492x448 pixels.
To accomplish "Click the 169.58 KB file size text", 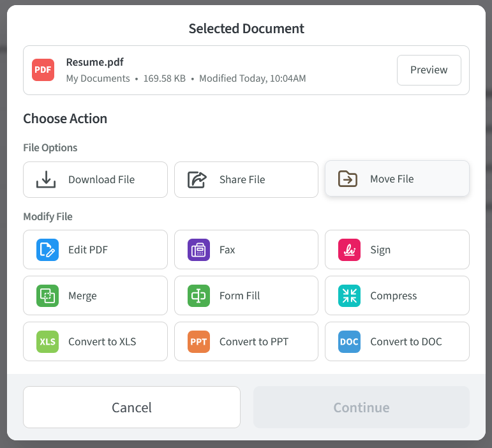I will (164, 78).
